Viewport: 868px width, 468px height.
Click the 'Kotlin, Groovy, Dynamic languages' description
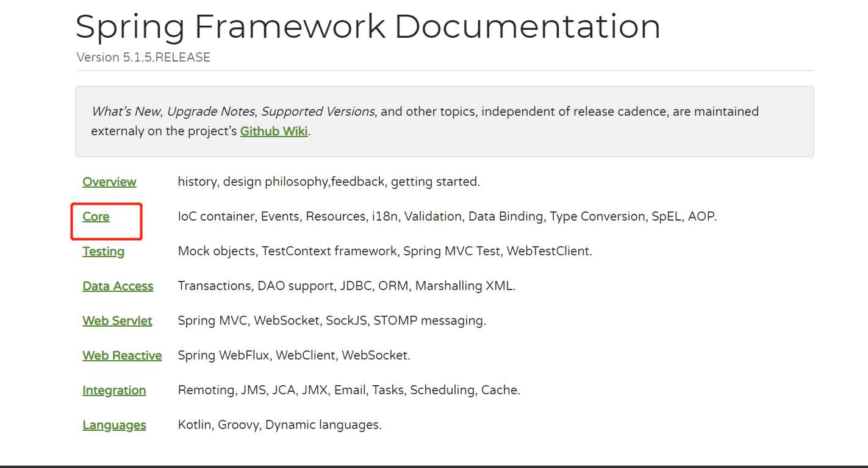coord(279,425)
